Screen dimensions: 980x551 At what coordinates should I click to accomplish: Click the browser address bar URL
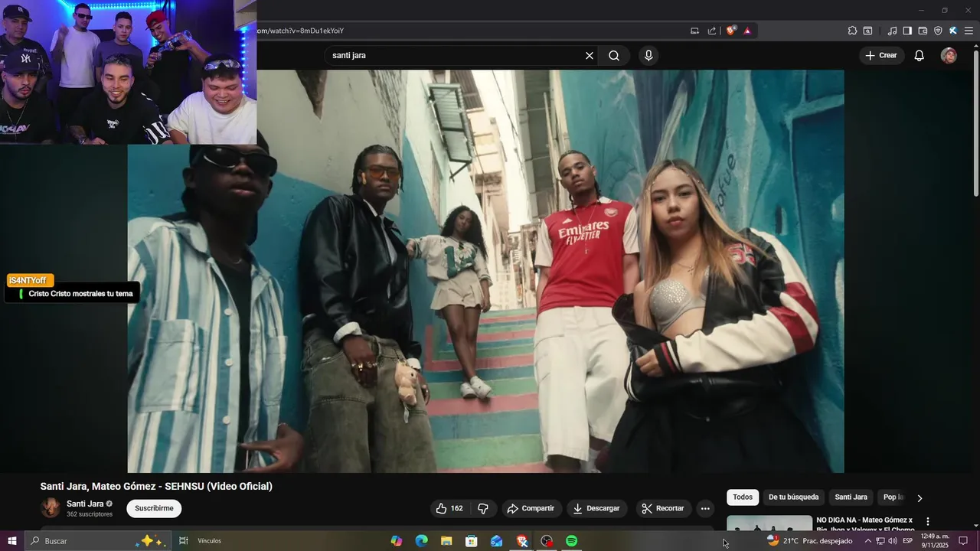tap(300, 31)
